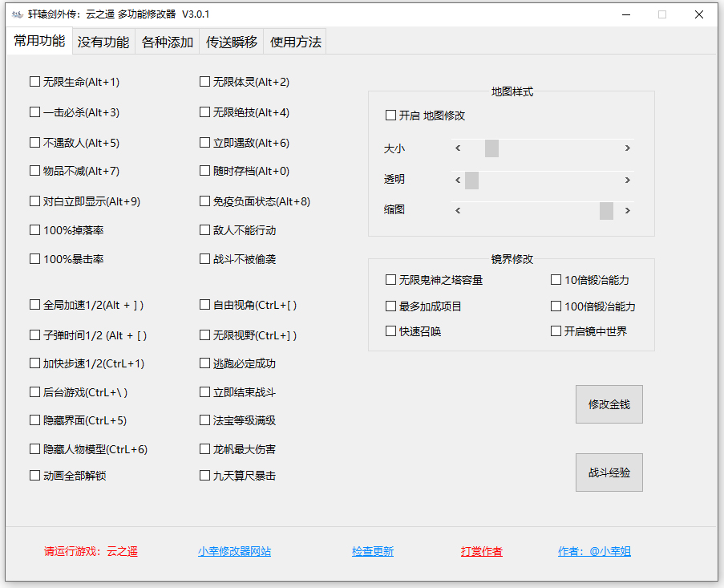Check 快速召唤 in 镜界修改 panel
This screenshot has height=588, width=724.
point(390,330)
